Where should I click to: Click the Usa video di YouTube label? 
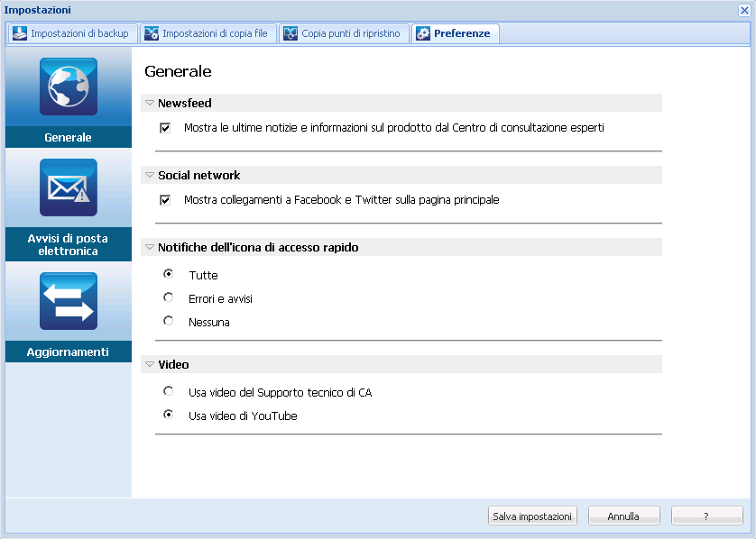[243, 416]
